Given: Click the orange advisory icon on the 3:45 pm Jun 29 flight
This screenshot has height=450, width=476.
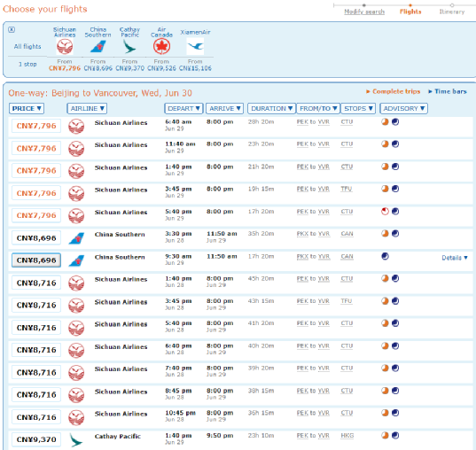Looking at the screenshot, I should click(x=385, y=189).
